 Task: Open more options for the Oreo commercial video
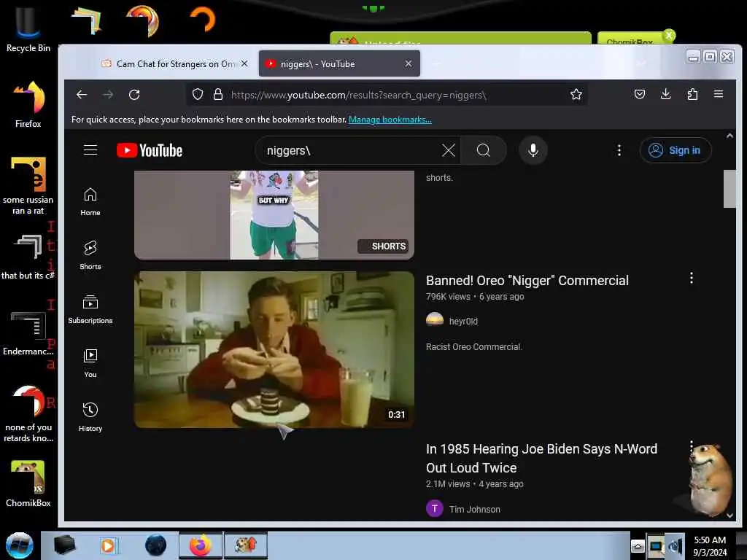[692, 278]
